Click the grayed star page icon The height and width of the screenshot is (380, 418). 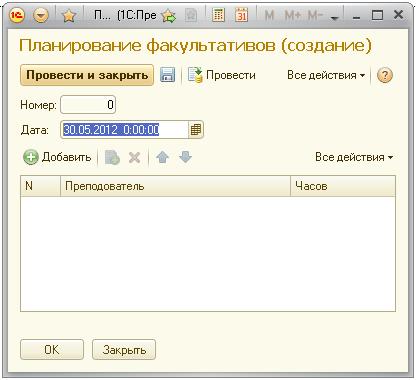(191, 15)
